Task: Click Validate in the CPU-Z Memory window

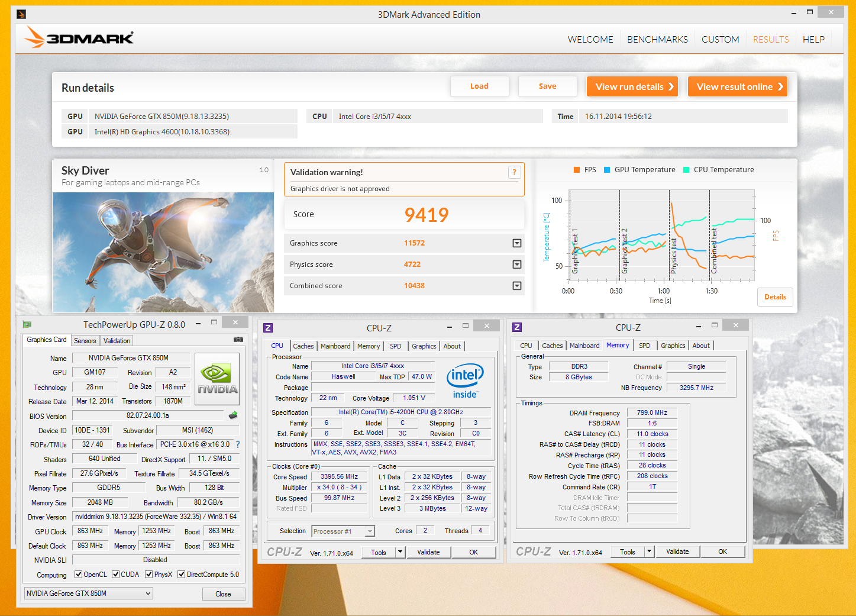Action: click(x=677, y=552)
